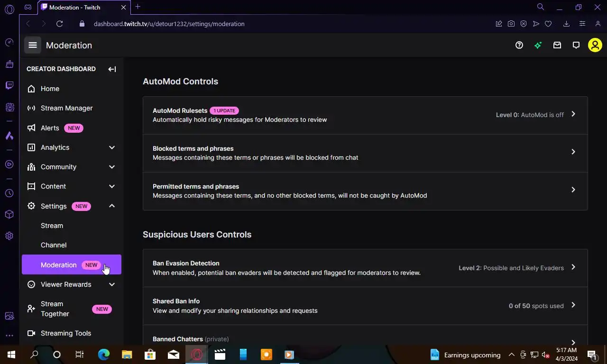The width and height of the screenshot is (607, 364).
Task: Open Permitted terms and phrases chevron
Action: tap(573, 190)
